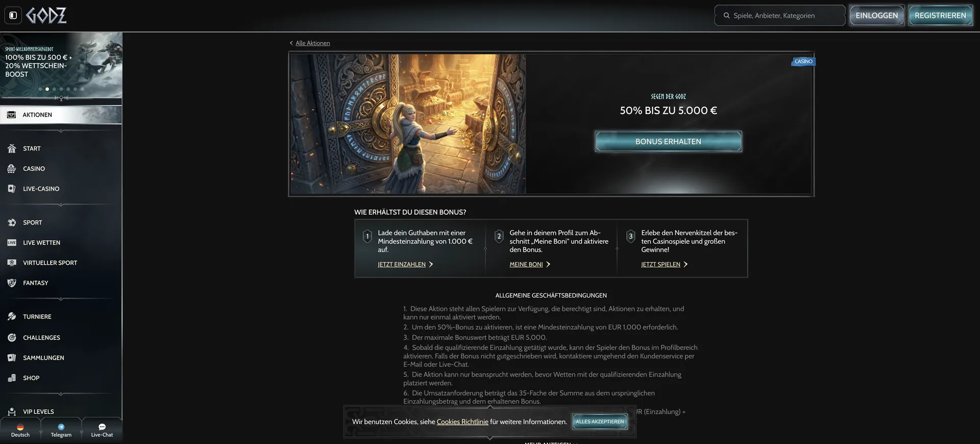Click the "WIE ERHÄLTST DU DIESEN BONUS?" heading

click(x=410, y=213)
